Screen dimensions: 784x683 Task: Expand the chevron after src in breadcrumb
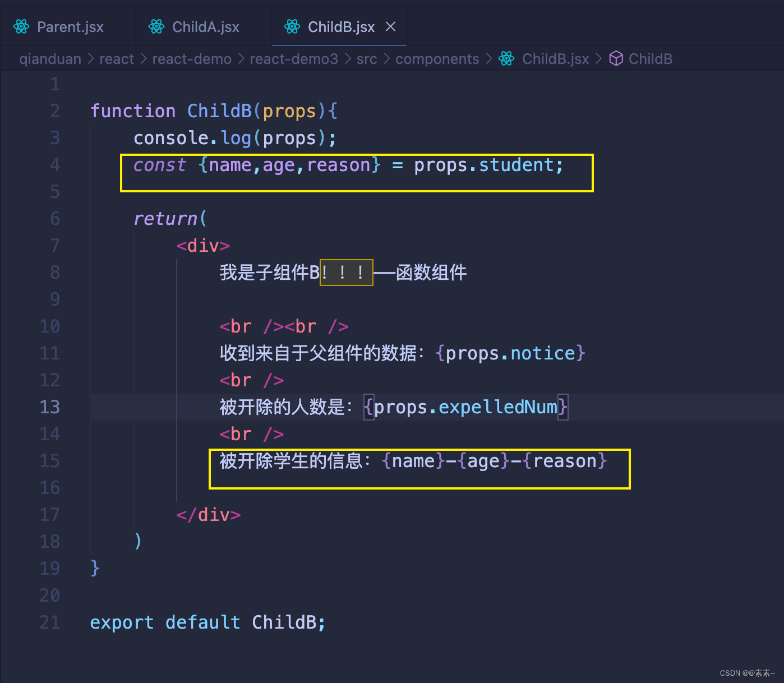point(386,59)
